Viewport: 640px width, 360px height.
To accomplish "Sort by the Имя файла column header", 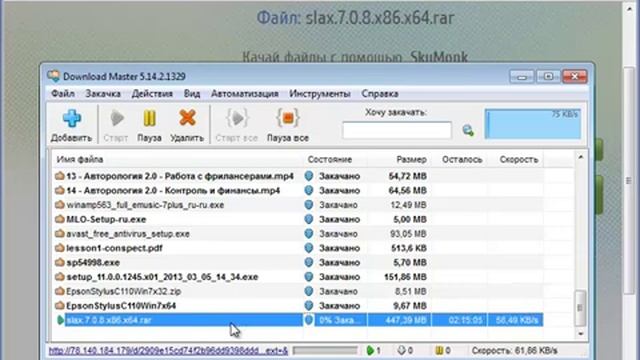I will [x=178, y=160].
